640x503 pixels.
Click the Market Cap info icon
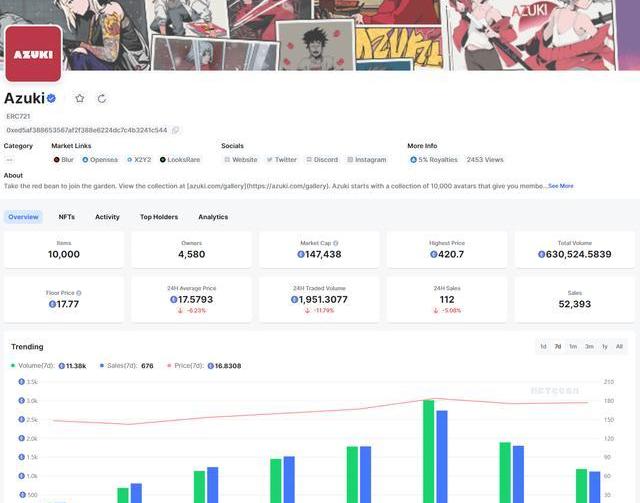point(335,243)
